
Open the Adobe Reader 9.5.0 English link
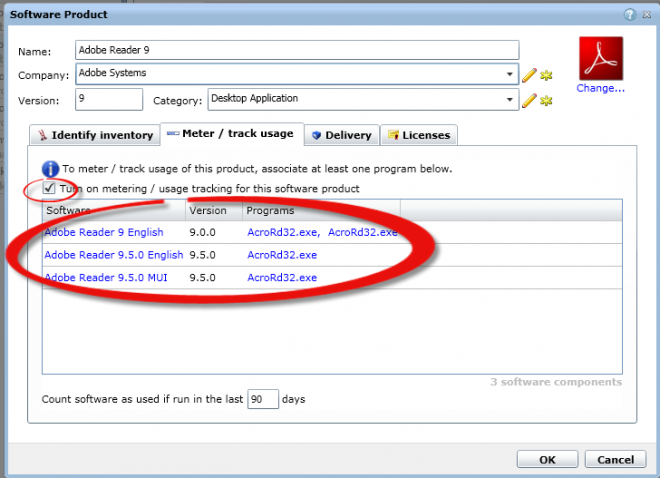click(x=114, y=255)
